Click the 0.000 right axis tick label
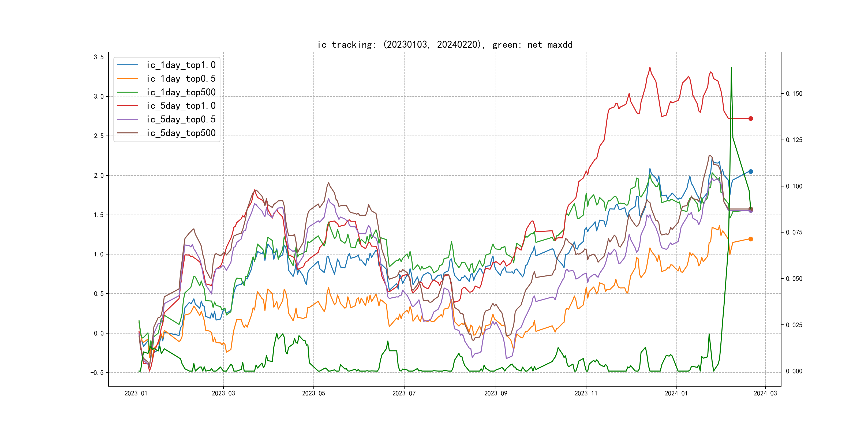 coord(794,371)
